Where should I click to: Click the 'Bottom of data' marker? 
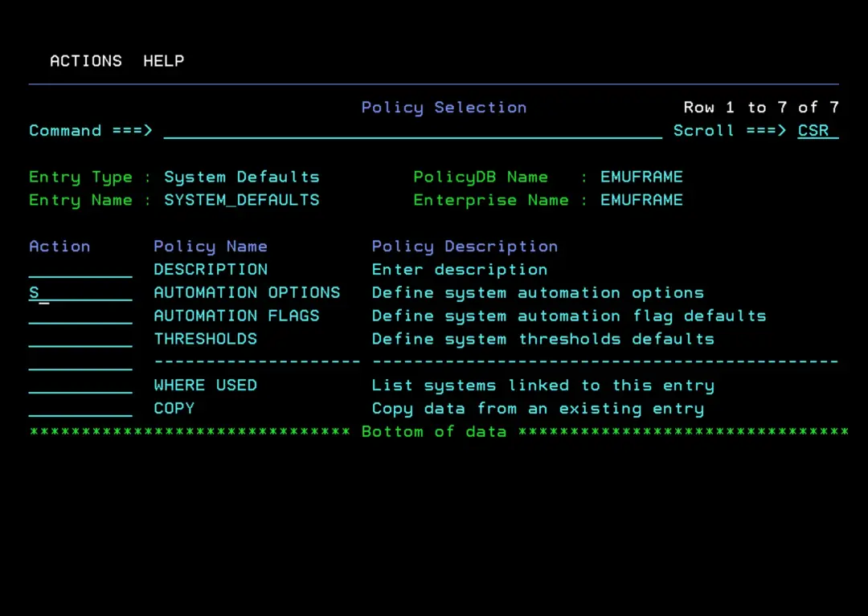[x=434, y=432]
